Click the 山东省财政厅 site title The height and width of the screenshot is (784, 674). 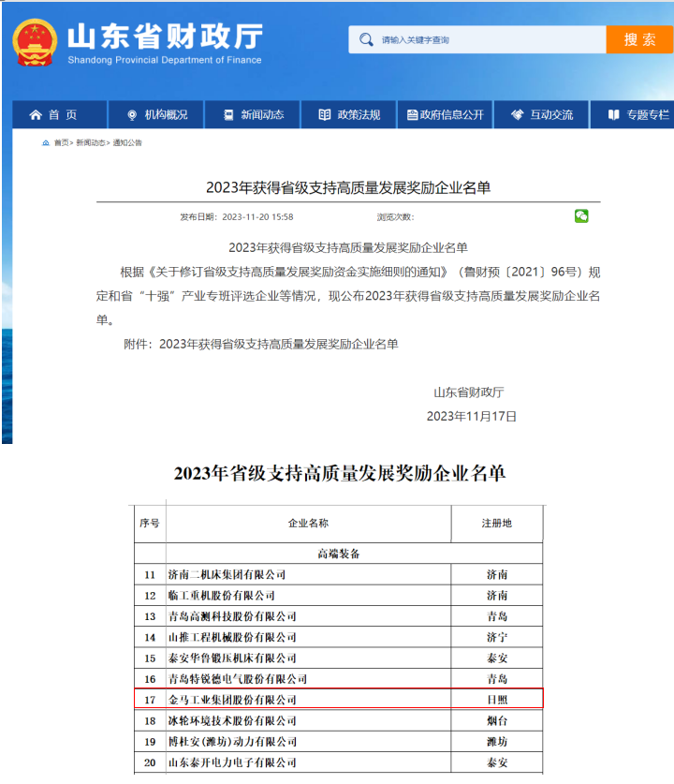click(x=165, y=36)
